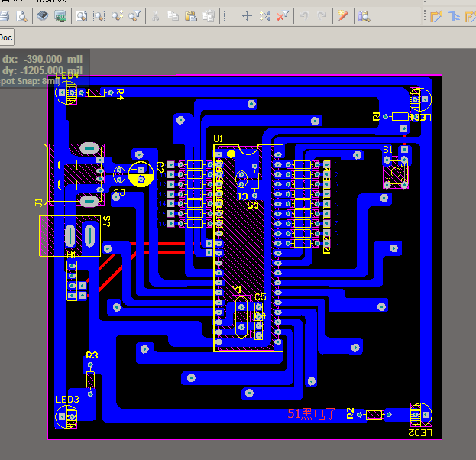Click the R5 resistor body inside U1

[254, 181]
